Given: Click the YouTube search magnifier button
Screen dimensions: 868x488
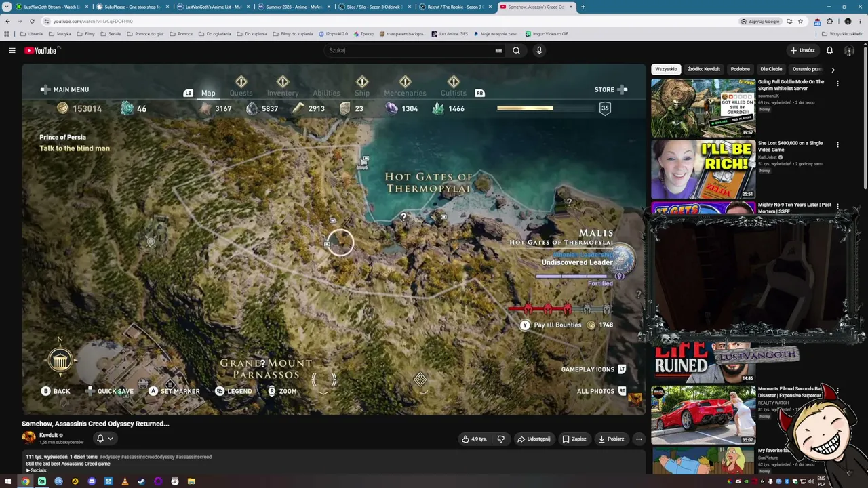Looking at the screenshot, I should coord(516,50).
